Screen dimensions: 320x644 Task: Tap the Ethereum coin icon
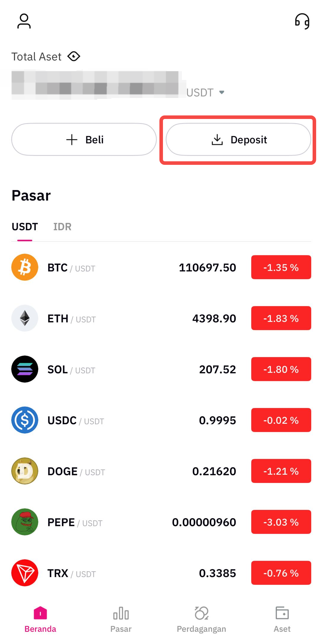(x=25, y=318)
